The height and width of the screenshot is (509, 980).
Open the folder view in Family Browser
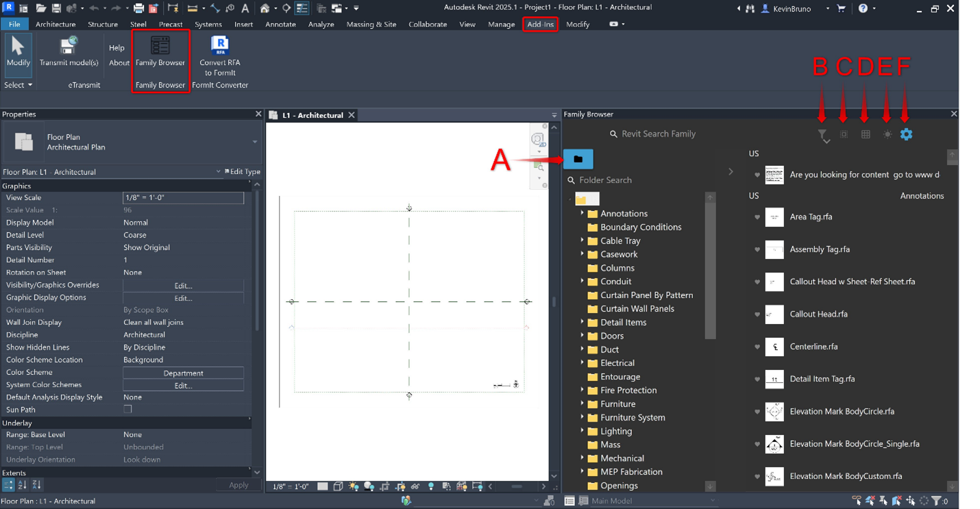point(578,159)
